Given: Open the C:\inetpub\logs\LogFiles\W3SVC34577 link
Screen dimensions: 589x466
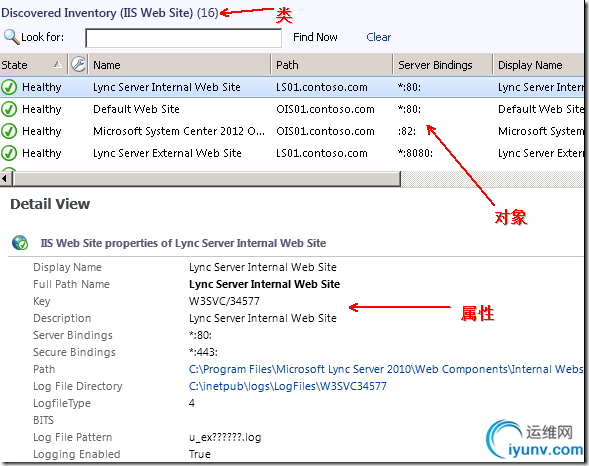Looking at the screenshot, I should 288,386.
